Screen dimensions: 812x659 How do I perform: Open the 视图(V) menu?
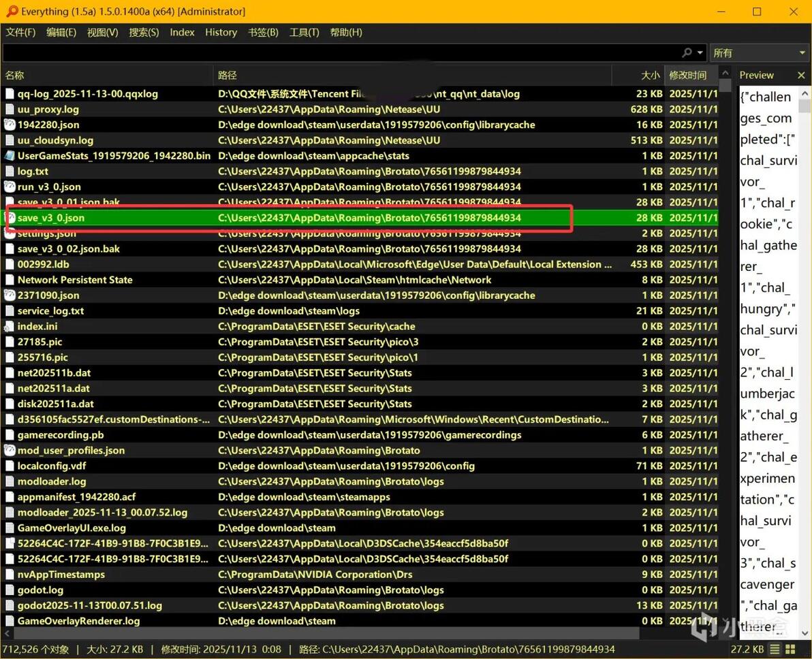103,33
